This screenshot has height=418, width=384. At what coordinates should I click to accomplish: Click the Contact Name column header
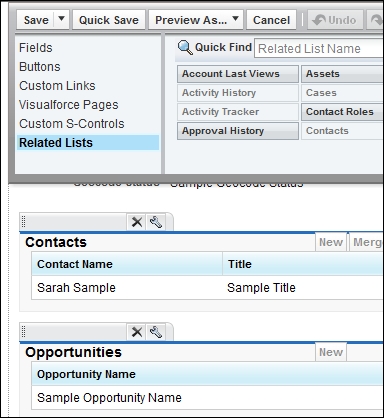[x=127, y=264]
